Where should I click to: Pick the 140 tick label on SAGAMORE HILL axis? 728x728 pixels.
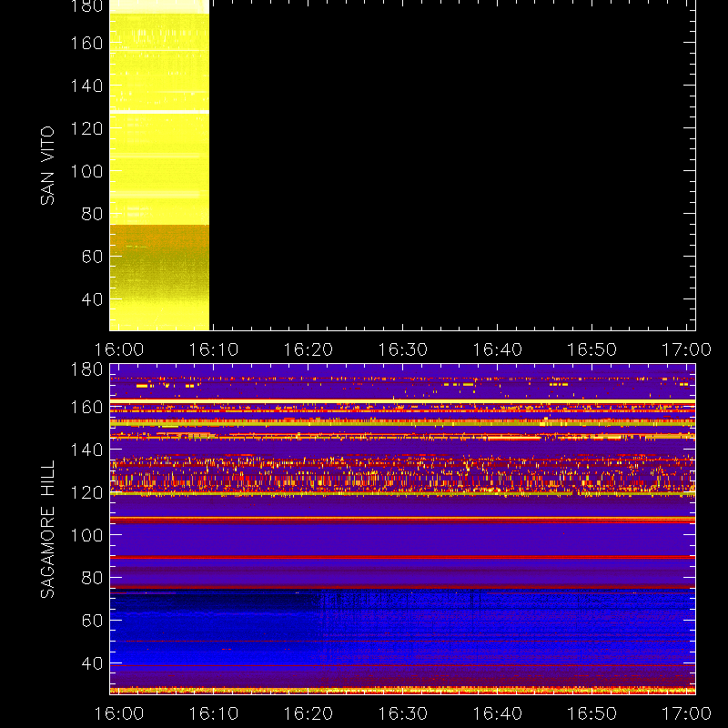tap(86, 450)
